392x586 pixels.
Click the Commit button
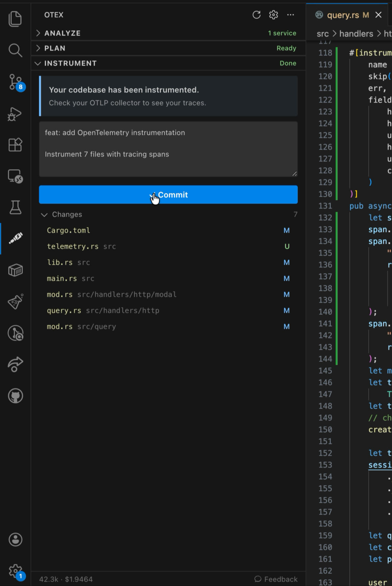pyautogui.click(x=168, y=195)
